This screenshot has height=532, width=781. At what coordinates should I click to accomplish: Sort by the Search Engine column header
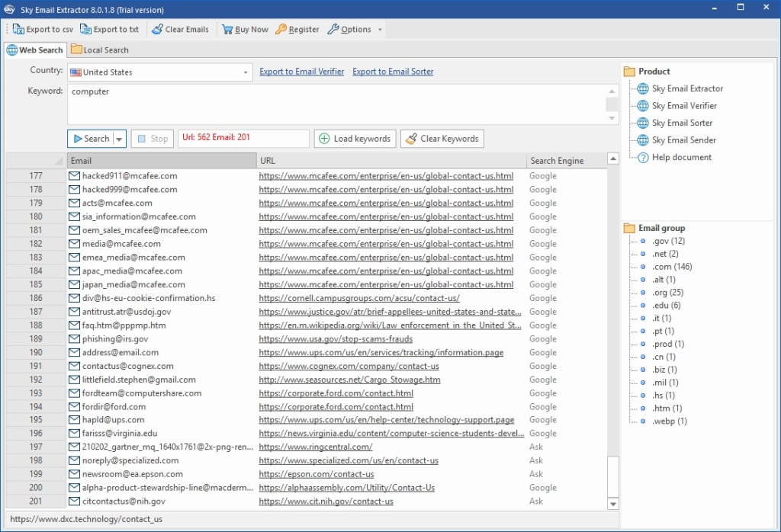[x=567, y=161]
